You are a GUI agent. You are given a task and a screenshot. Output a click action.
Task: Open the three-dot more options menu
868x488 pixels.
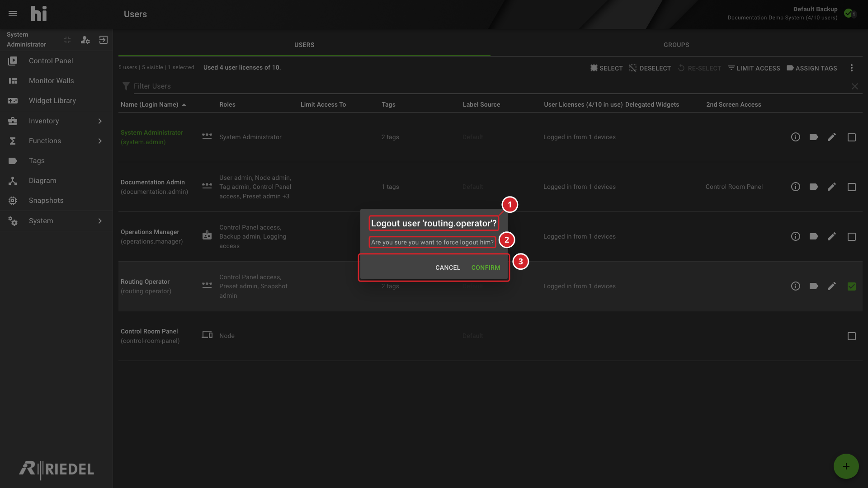coord(852,68)
